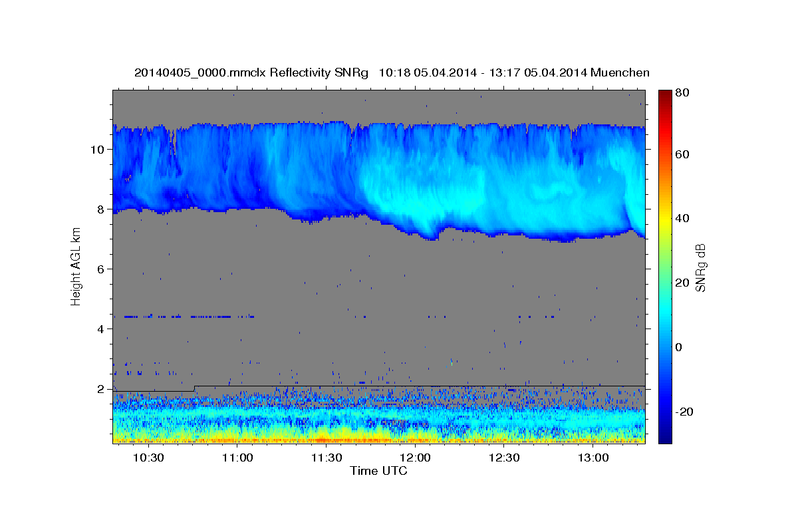Click the colorbar value 40
This screenshot has width=798, height=532.
coord(682,218)
